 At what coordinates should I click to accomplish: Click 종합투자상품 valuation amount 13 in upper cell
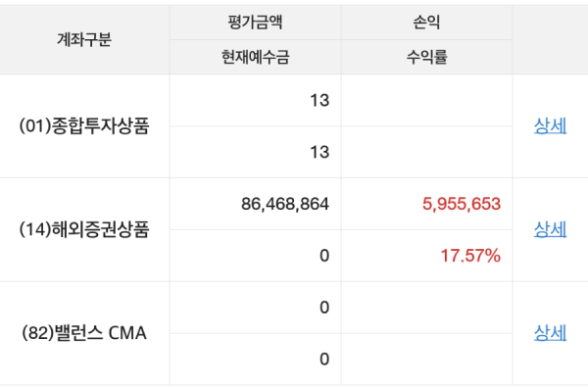(319, 101)
